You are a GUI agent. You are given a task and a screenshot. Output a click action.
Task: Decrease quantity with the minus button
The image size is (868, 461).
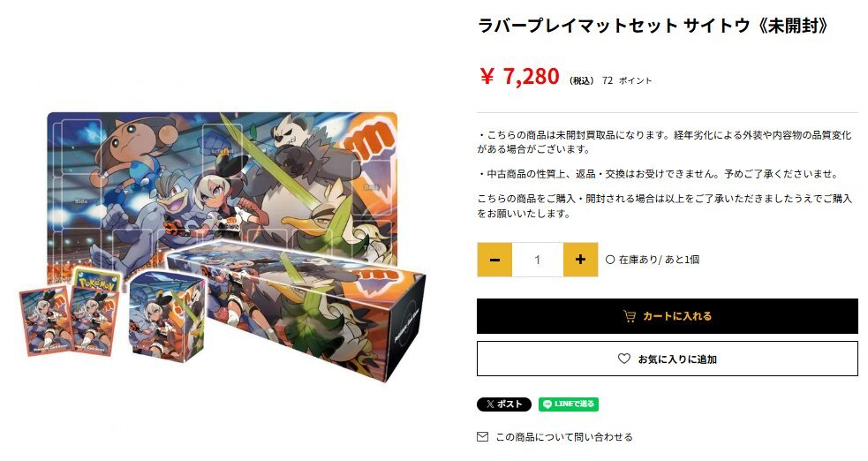coord(494,260)
